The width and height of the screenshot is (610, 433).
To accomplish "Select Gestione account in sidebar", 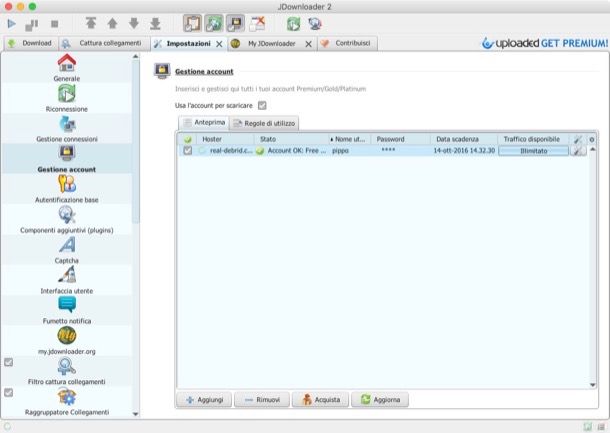I will coord(67,159).
